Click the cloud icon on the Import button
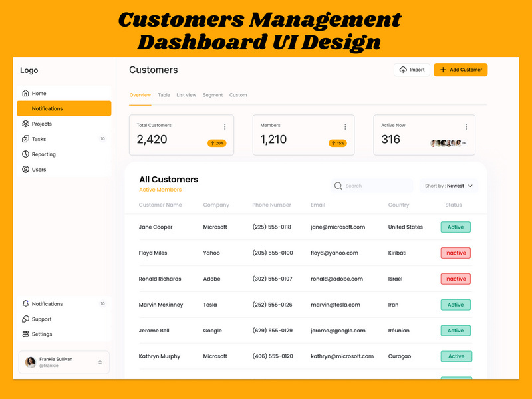Image resolution: width=532 pixels, height=399 pixels. [404, 69]
